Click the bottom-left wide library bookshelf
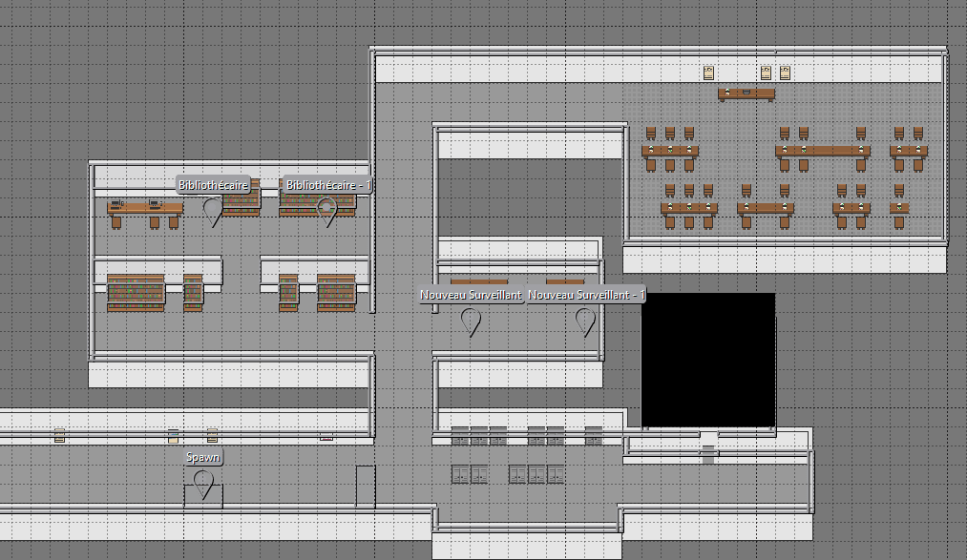The image size is (967, 560). (137, 293)
